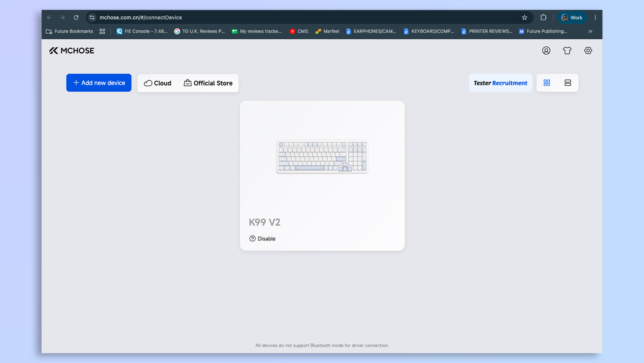Select the K99 V2 keyboard image
The image size is (644, 363).
point(322,156)
